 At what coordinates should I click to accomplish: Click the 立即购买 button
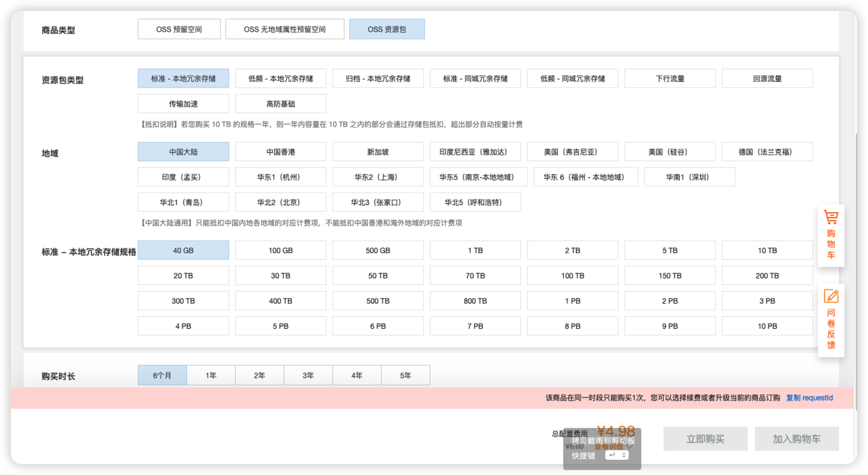(706, 439)
